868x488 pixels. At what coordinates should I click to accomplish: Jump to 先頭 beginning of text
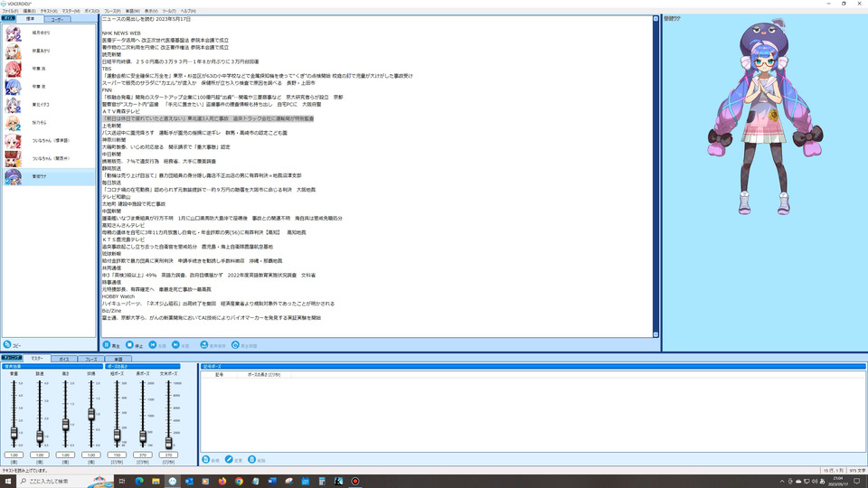(x=153, y=344)
